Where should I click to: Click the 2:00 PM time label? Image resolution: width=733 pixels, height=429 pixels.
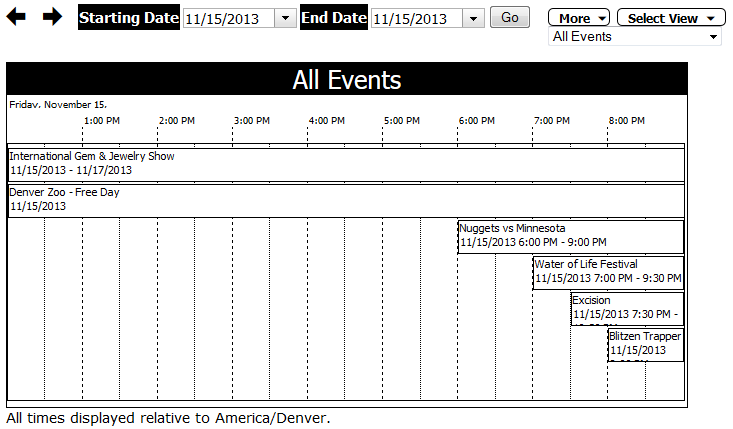pyautogui.click(x=177, y=121)
